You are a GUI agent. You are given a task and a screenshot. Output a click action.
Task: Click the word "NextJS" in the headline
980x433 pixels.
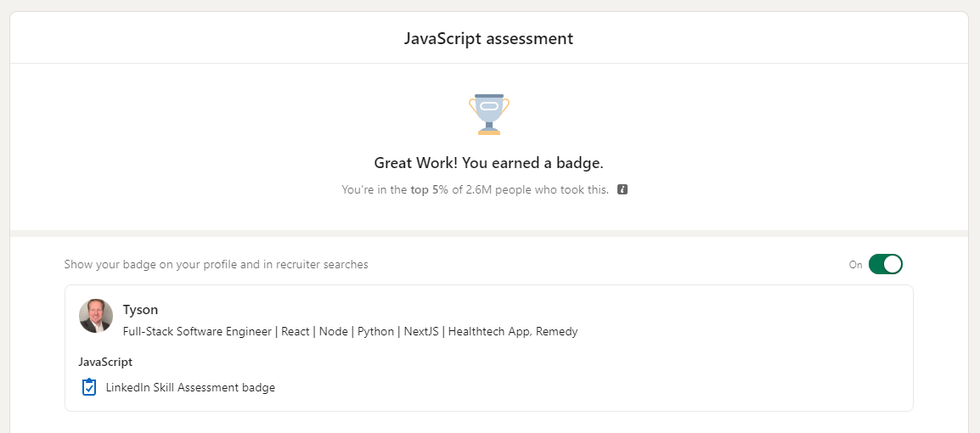421,332
